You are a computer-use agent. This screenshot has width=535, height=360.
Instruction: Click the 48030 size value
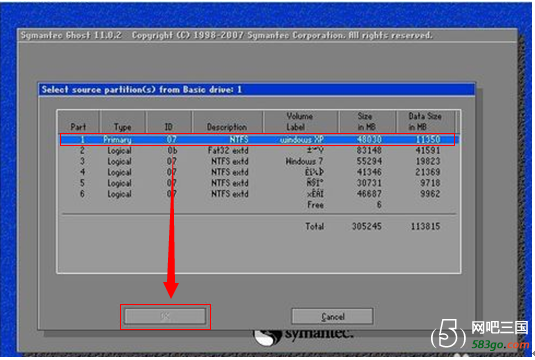(369, 140)
